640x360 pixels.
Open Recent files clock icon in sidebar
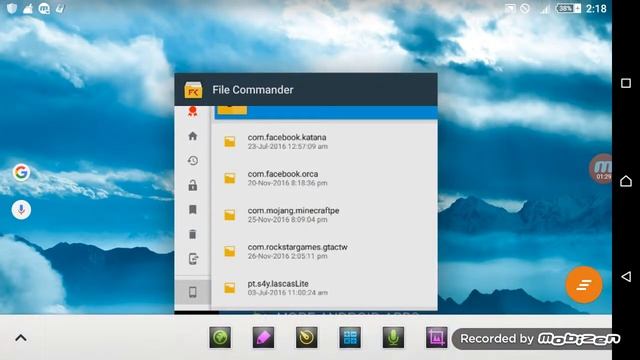click(193, 160)
